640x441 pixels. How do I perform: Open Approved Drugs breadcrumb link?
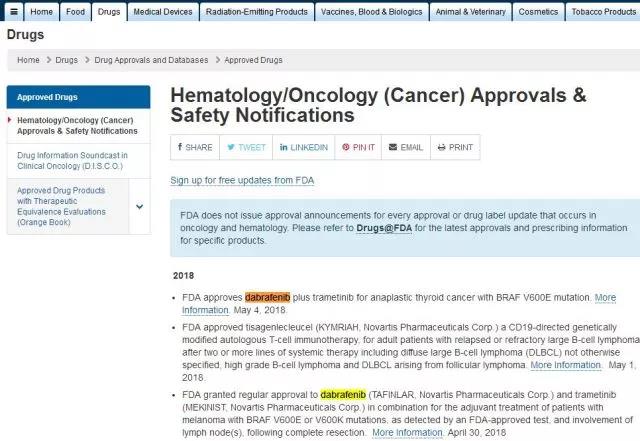pos(253,60)
